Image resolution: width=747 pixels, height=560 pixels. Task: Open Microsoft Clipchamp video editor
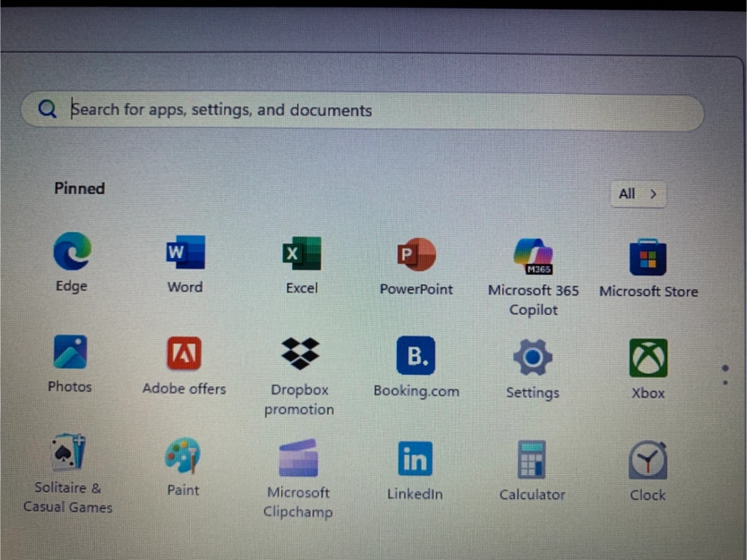point(298,458)
